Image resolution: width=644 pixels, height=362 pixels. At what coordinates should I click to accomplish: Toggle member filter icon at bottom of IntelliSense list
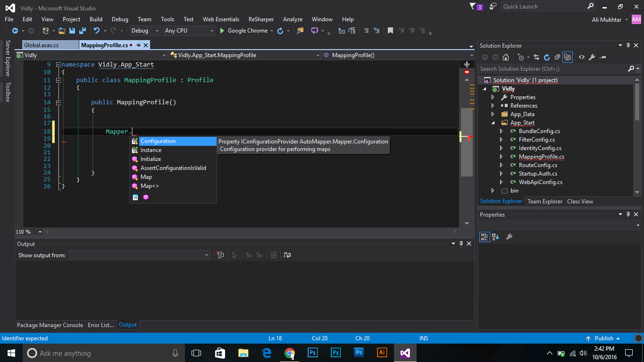[x=146, y=197]
